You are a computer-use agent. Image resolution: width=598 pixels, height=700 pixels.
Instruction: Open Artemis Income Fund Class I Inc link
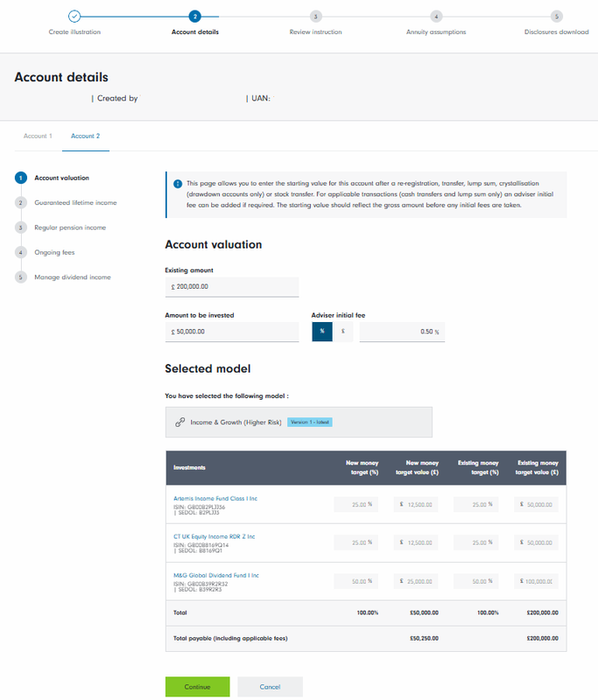pos(216,499)
